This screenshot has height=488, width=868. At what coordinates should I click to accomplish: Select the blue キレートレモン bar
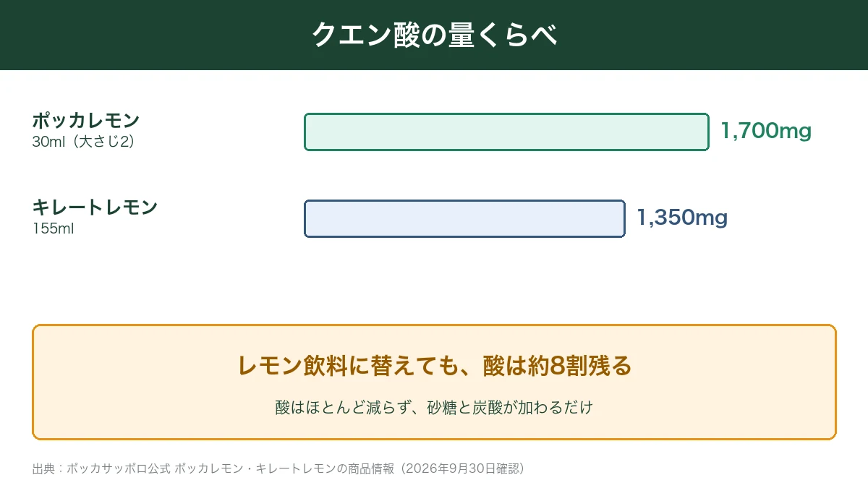click(x=464, y=218)
